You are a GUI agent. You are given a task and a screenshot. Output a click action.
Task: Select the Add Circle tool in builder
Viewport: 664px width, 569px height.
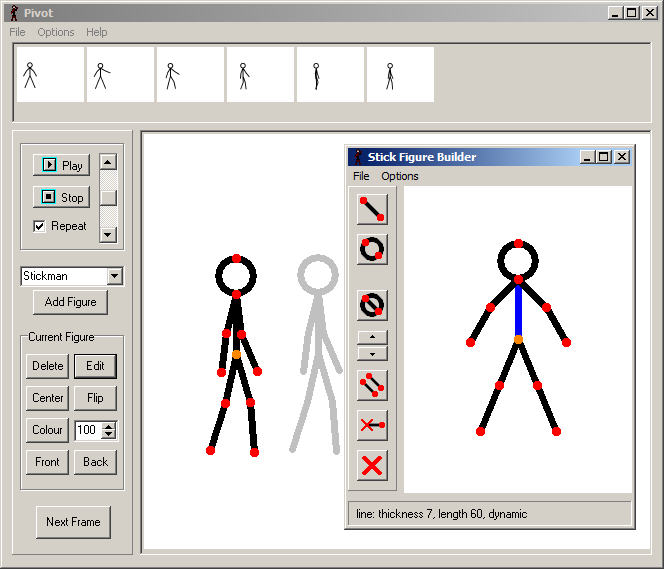pyautogui.click(x=372, y=249)
